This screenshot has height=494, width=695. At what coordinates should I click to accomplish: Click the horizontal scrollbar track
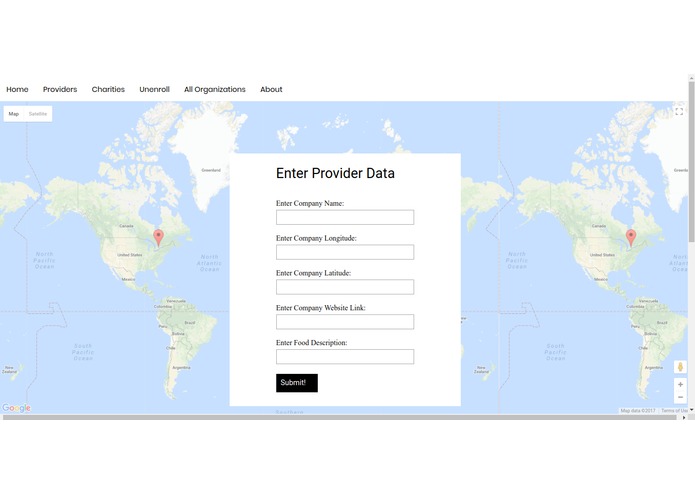click(340, 417)
